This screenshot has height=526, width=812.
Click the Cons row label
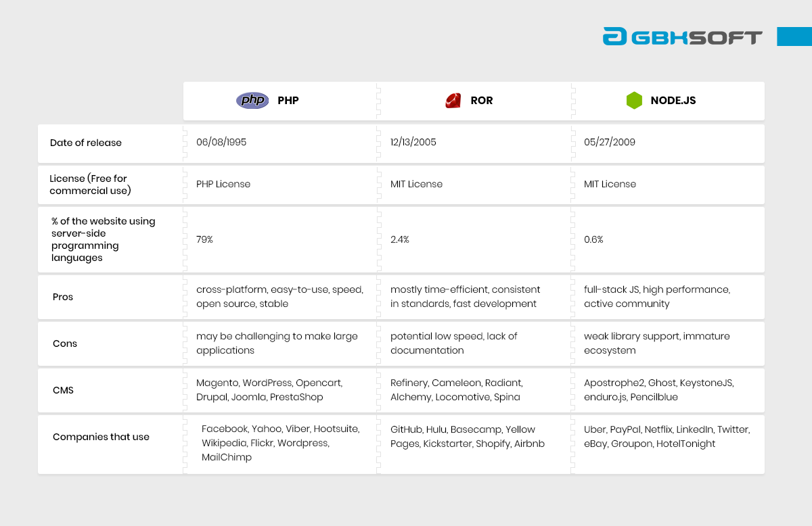[65, 343]
